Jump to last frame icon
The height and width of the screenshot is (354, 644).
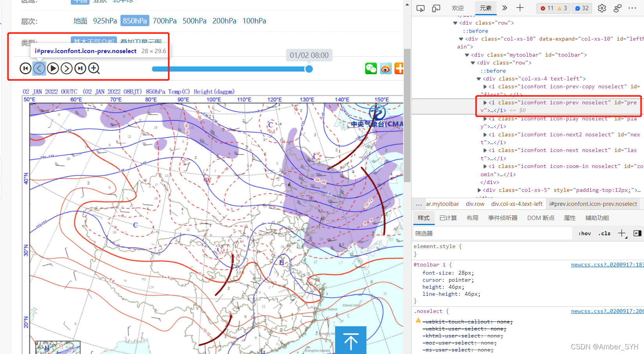[x=80, y=69]
